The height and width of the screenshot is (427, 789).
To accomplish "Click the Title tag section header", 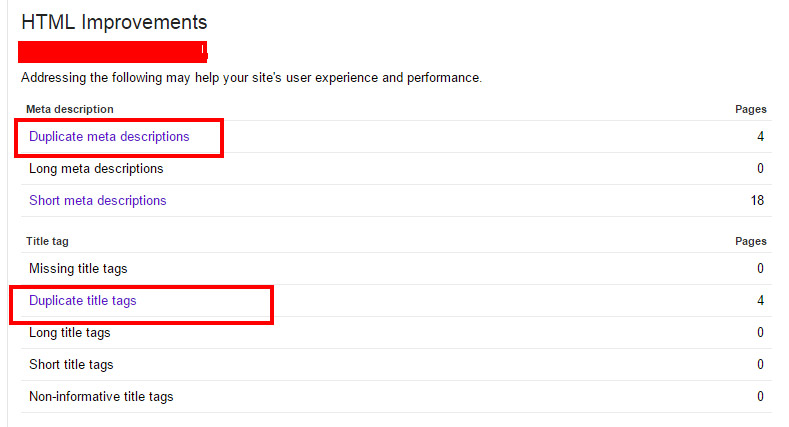I will point(47,241).
